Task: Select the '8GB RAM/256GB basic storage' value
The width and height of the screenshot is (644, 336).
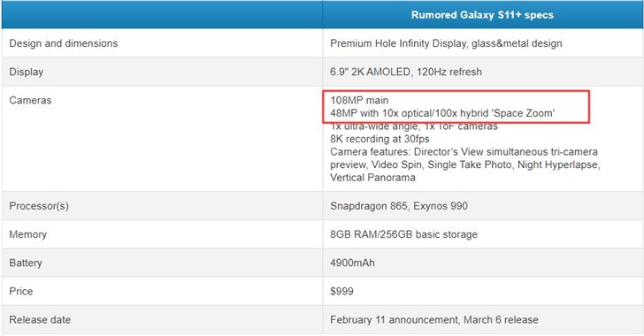Action: (x=403, y=234)
